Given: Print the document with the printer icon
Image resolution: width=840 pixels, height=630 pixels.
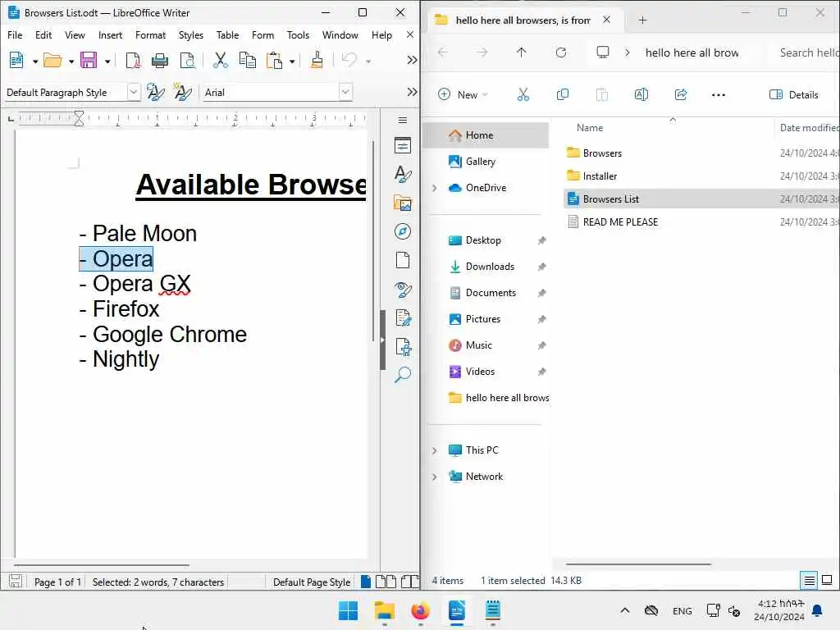Looking at the screenshot, I should [x=160, y=61].
